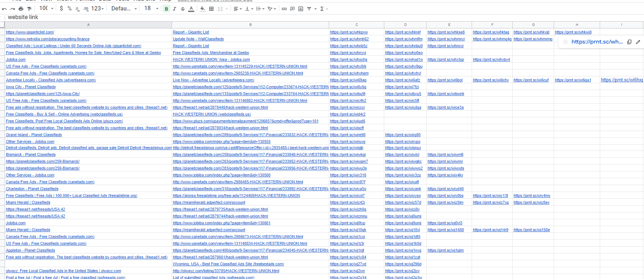Screen dimensions: 644x279
Task: Open the text color picker
Action: click(x=191, y=9)
